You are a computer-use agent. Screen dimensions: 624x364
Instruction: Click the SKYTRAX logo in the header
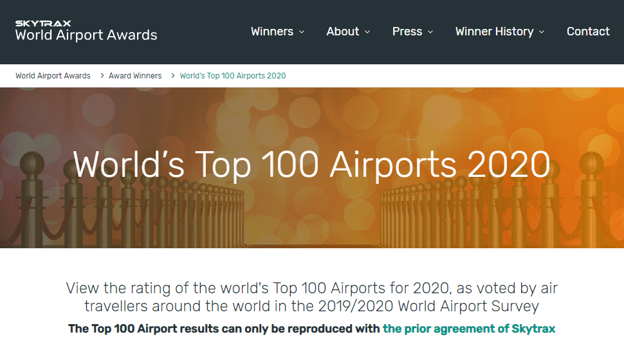coord(43,23)
